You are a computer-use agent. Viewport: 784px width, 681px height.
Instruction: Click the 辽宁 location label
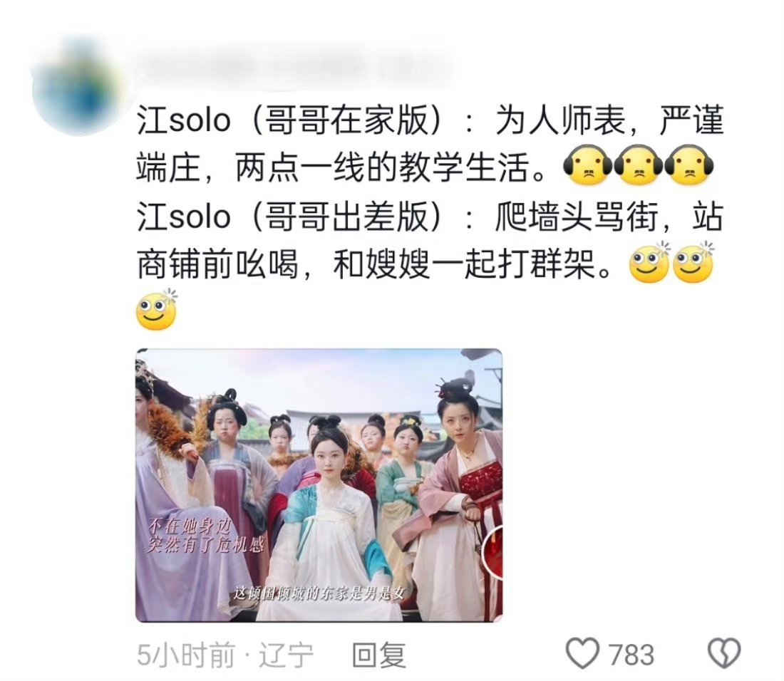click(x=286, y=654)
